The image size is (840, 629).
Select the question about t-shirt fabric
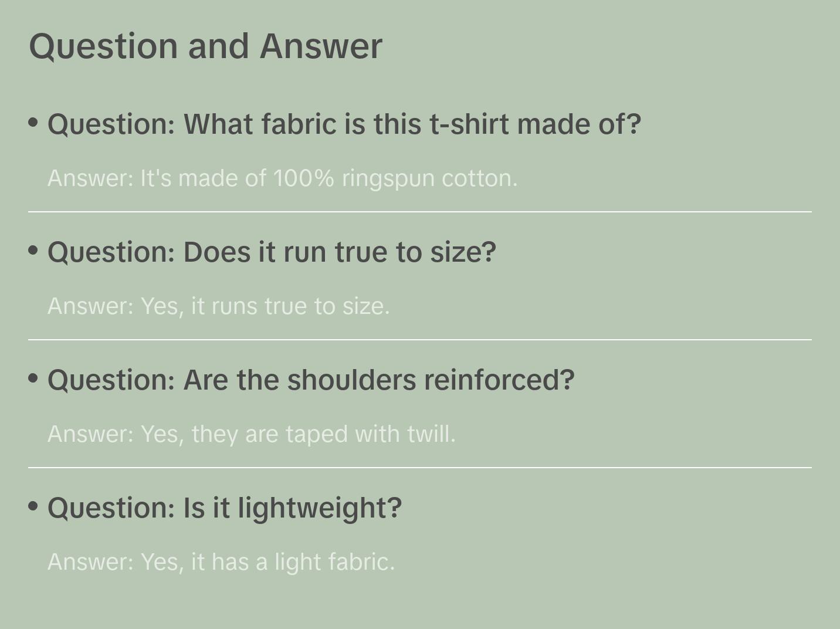point(344,124)
